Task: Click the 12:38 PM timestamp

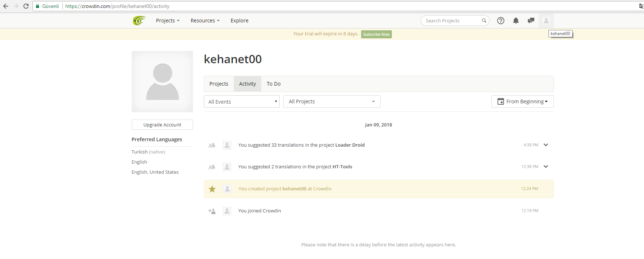Action: [x=530, y=167]
